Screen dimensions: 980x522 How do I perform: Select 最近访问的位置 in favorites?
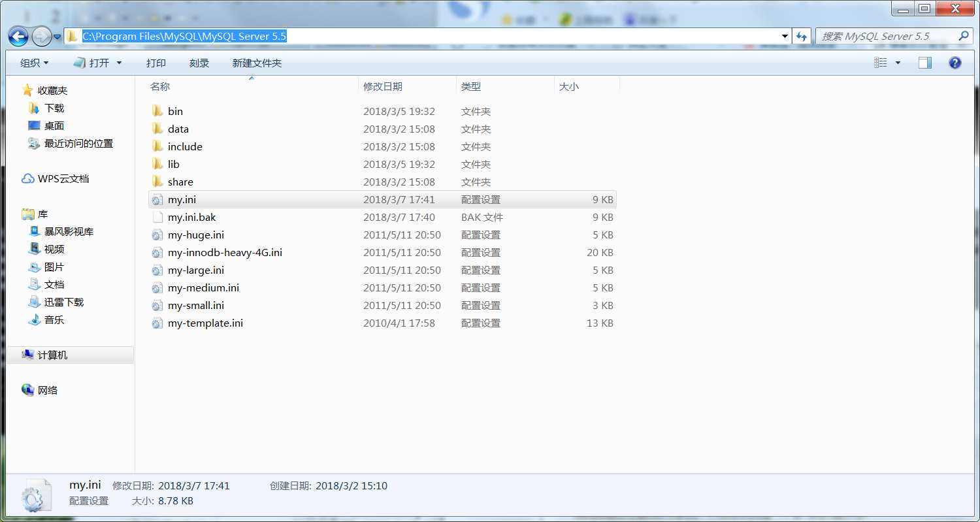coord(78,144)
